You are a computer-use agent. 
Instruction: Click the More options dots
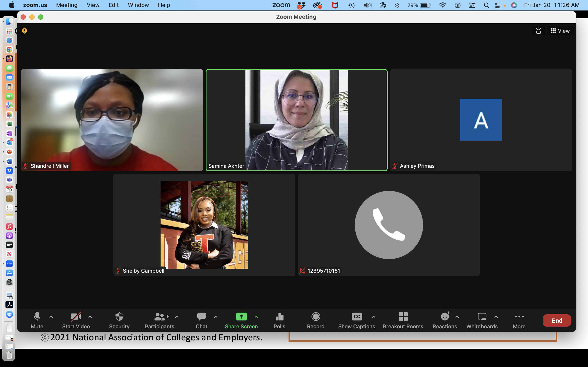pos(519,317)
